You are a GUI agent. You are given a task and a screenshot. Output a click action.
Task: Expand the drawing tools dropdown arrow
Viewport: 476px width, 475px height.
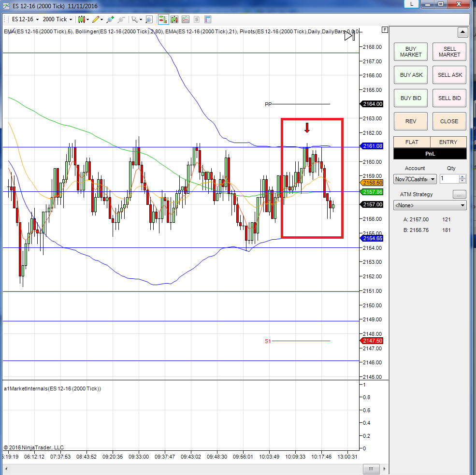(x=101, y=20)
